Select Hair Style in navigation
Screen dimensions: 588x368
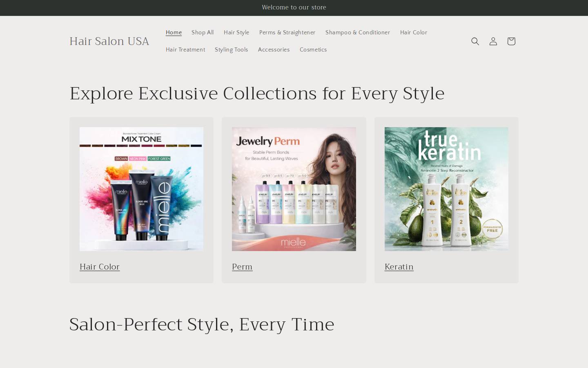click(236, 33)
